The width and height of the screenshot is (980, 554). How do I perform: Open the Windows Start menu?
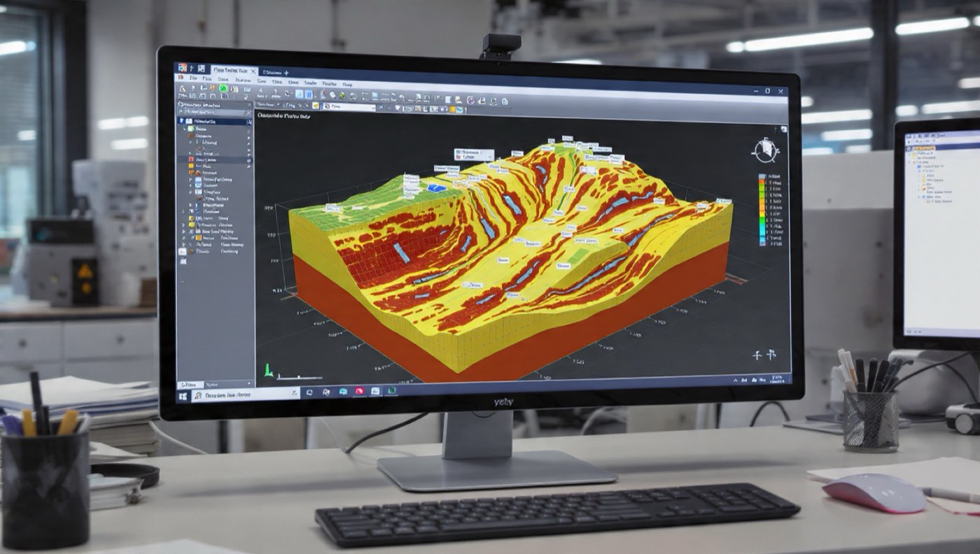point(183,396)
